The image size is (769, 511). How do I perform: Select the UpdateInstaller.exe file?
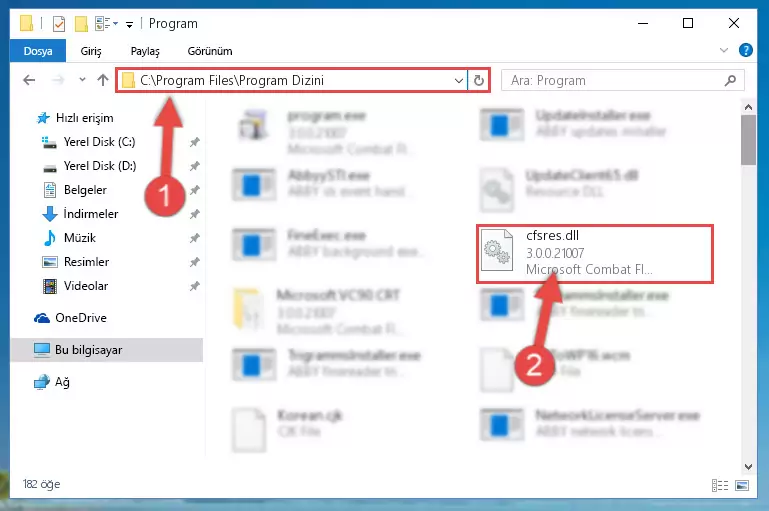tap(573, 124)
